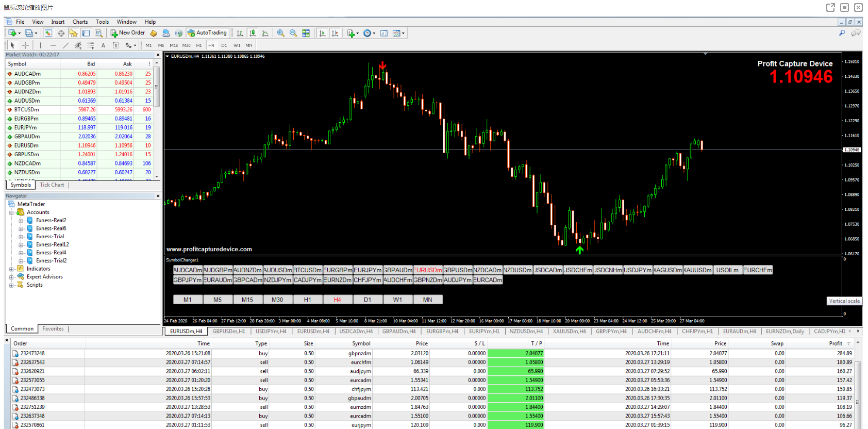Select USOILm in SymbolChanger panel
868x429 pixels.
tap(727, 270)
